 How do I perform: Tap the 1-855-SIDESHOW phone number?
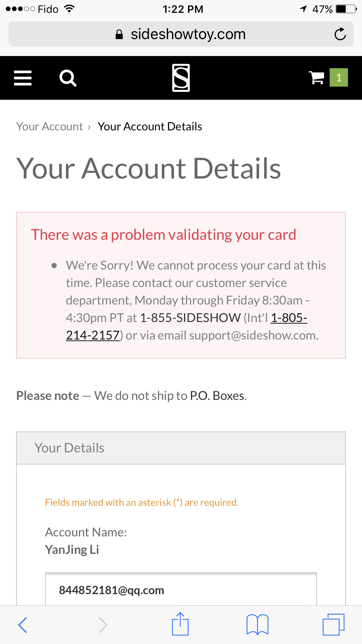(x=190, y=318)
